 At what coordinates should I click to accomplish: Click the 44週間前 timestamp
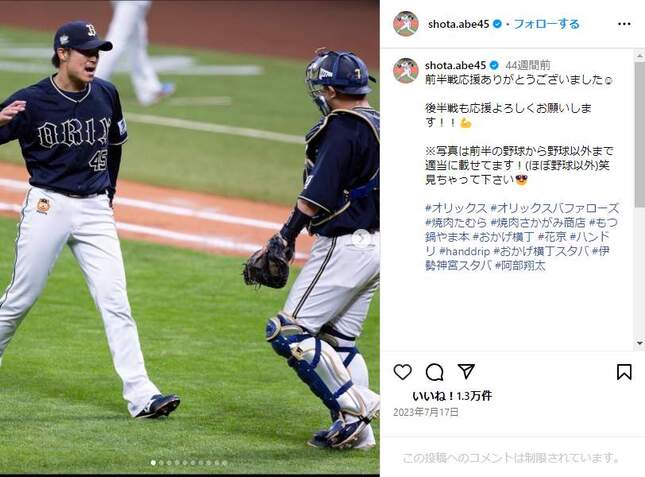(527, 65)
